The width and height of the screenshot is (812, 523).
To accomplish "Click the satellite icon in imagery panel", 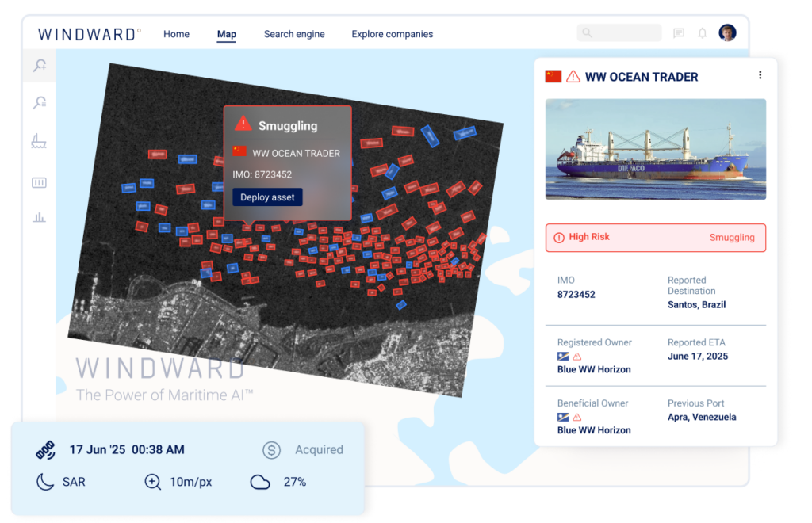I will pos(45,449).
